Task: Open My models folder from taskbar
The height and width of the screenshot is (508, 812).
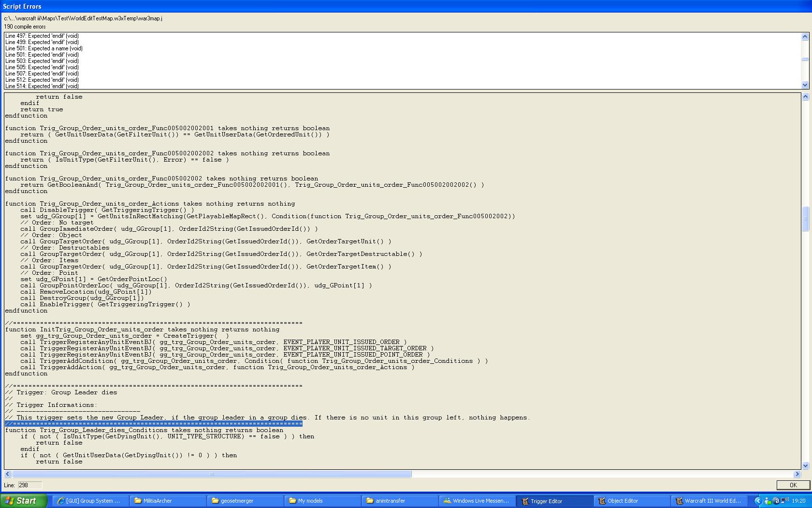Action: [x=322, y=501]
